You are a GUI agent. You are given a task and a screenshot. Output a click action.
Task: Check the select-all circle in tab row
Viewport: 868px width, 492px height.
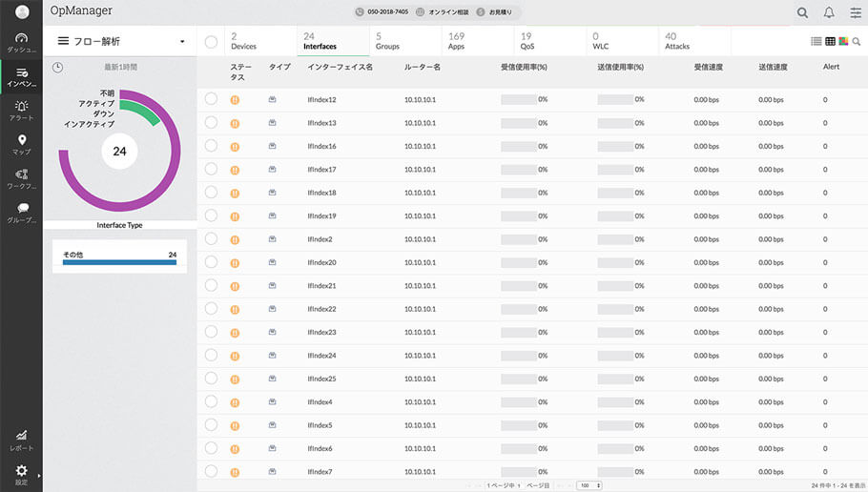[211, 42]
